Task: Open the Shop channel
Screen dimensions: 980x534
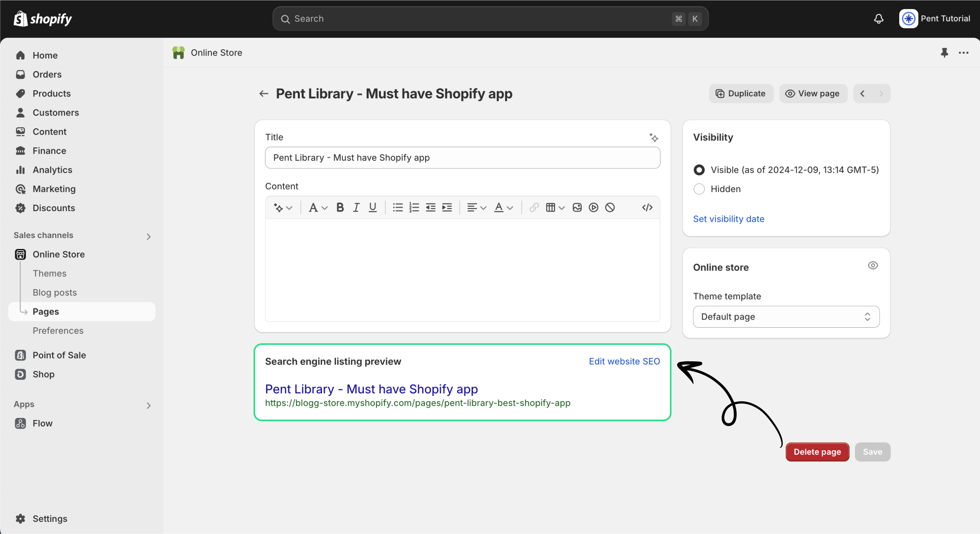Action: coord(82,374)
